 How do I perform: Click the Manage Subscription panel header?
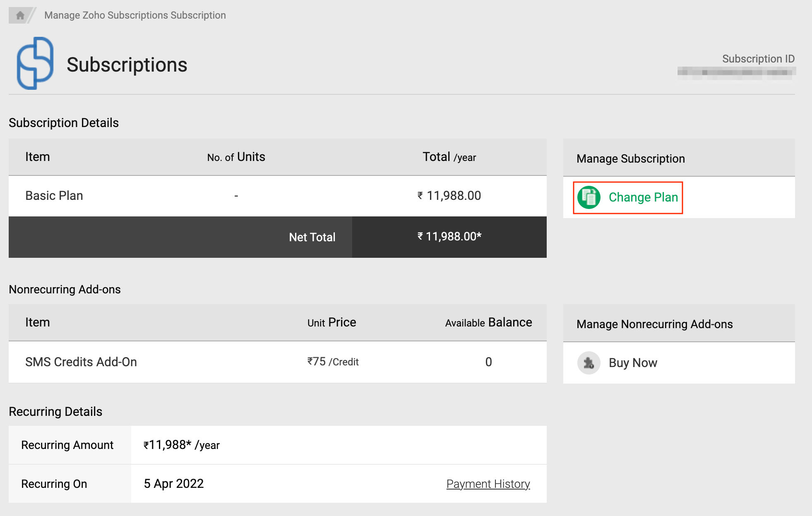click(630, 158)
